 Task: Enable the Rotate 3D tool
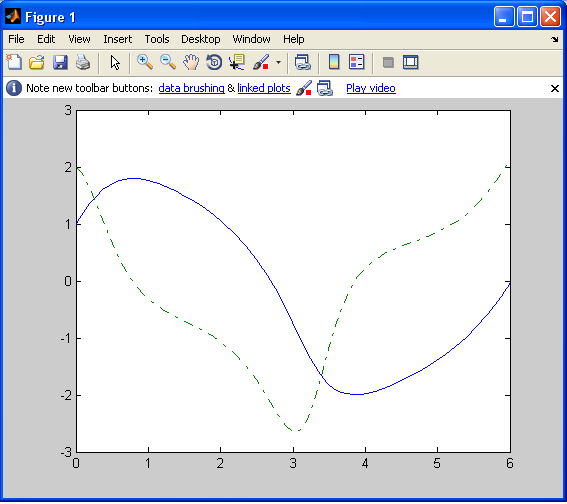click(x=214, y=62)
